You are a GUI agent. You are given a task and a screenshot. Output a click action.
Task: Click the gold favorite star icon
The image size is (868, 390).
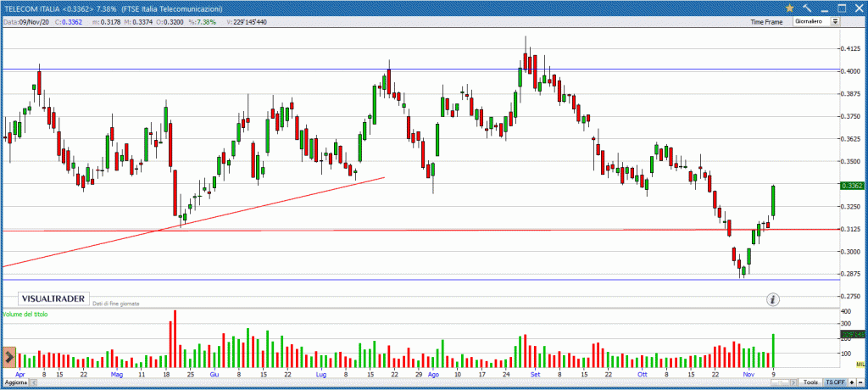(x=789, y=8)
